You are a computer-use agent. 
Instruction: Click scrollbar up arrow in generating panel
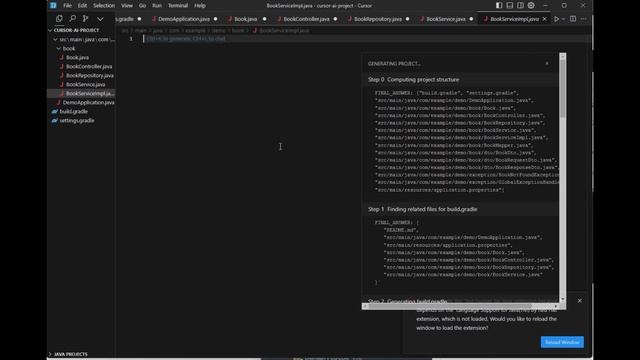tap(562, 56)
